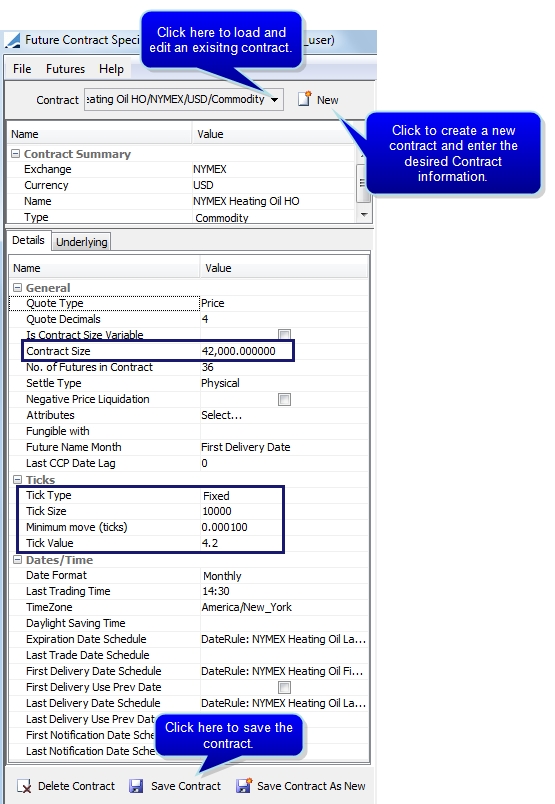Collapse the Contract Summary section
The width and height of the screenshot is (555, 804).
click(15, 153)
